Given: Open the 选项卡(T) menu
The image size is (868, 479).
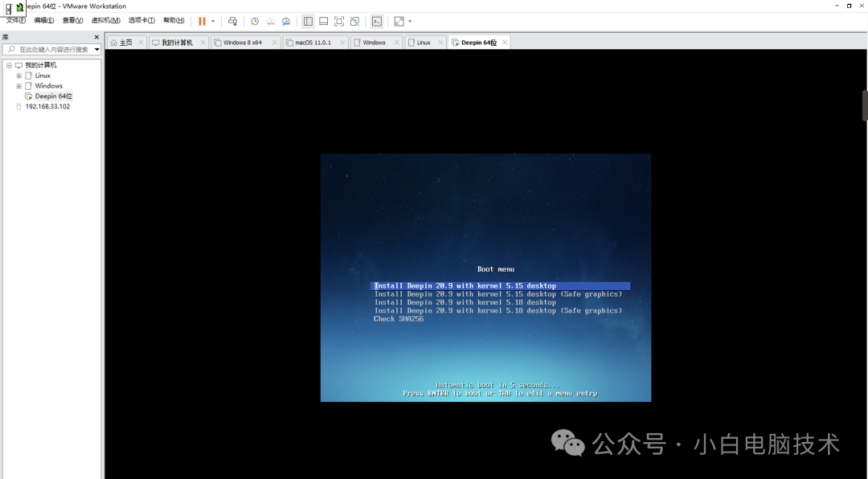Looking at the screenshot, I should [141, 20].
